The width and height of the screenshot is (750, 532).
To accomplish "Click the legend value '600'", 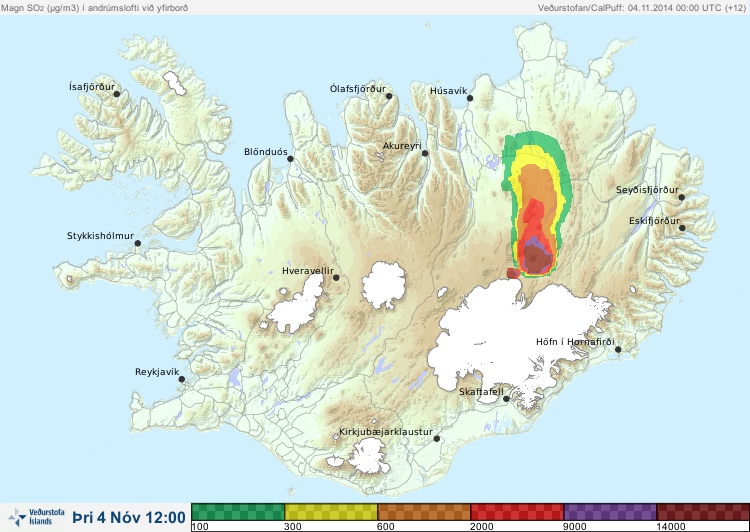I will pos(386,527).
